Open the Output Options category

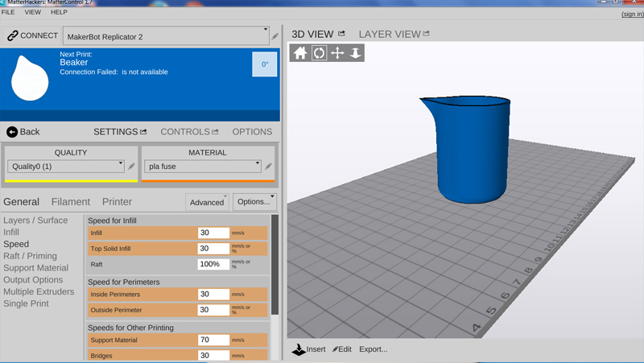pos(33,279)
